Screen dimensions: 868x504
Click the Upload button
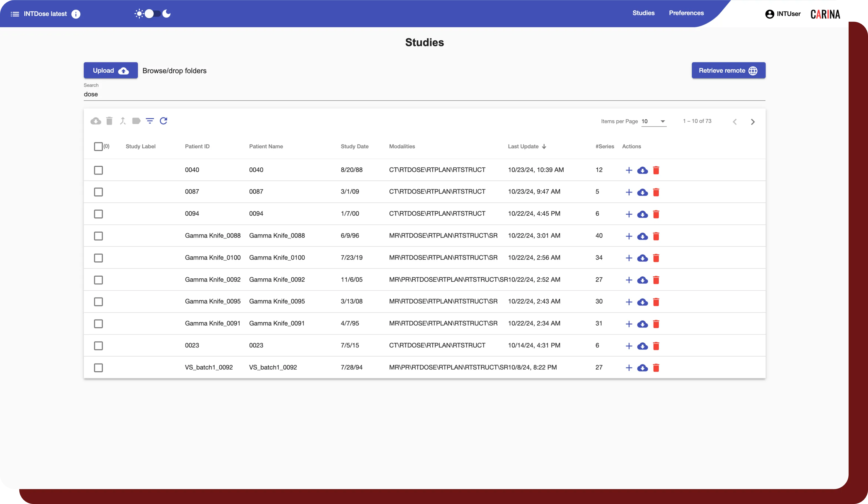coord(111,70)
